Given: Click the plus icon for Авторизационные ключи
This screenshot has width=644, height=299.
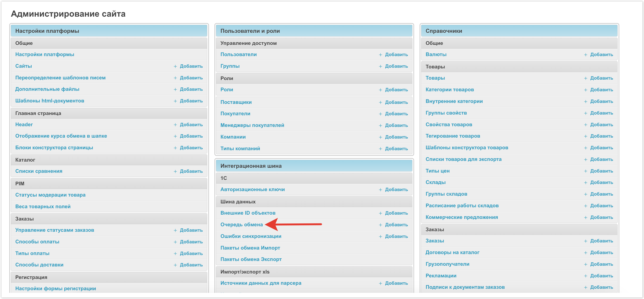Looking at the screenshot, I should (x=380, y=190).
